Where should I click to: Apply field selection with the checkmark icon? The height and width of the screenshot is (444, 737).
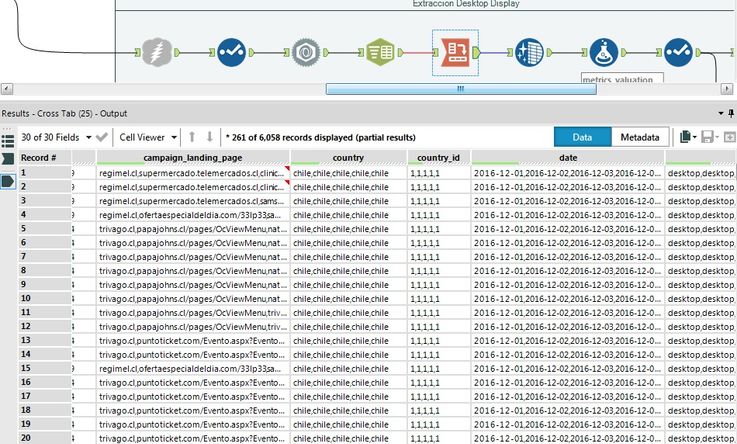[102, 137]
